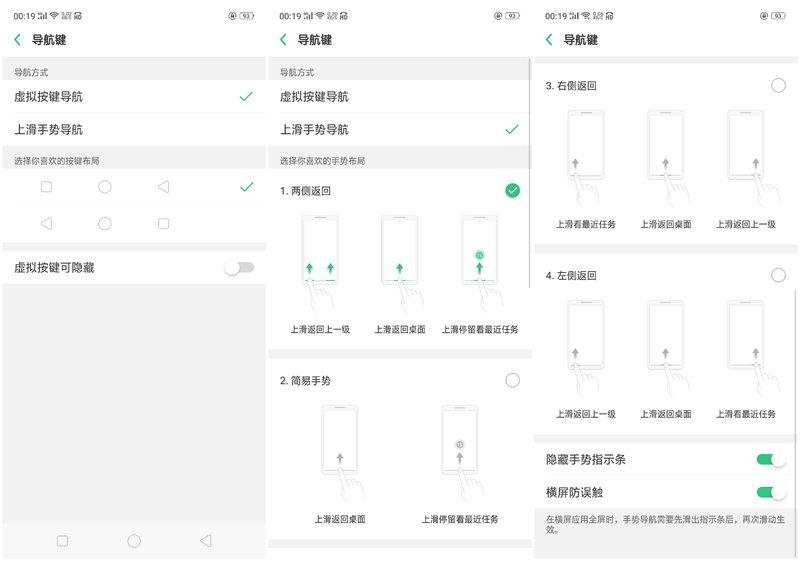
Task: Choose the square-circle-triangle button layout row
Action: (x=134, y=187)
